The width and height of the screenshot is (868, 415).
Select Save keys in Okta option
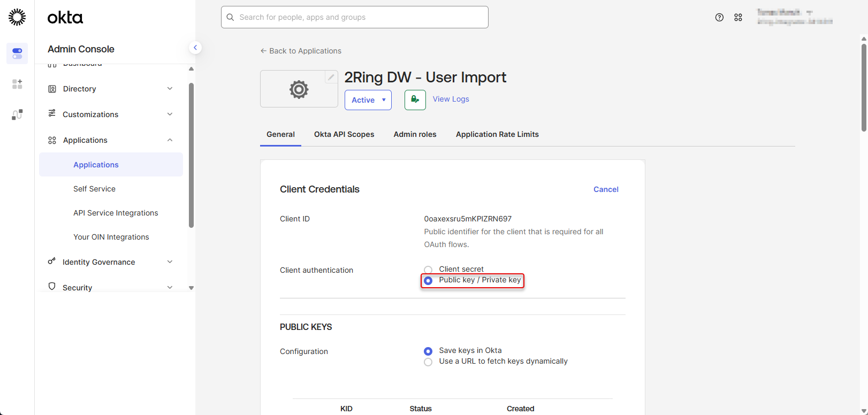(x=428, y=351)
